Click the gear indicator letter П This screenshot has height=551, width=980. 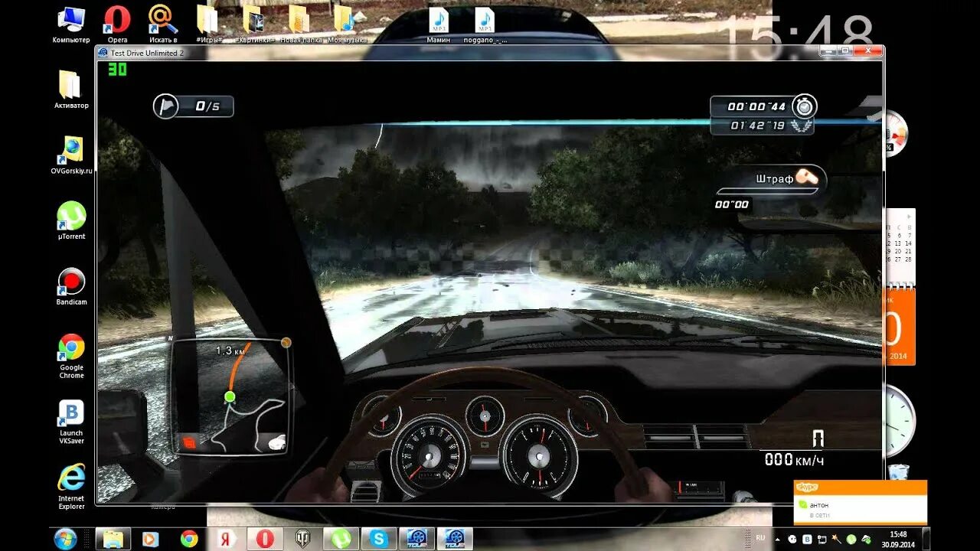click(818, 439)
